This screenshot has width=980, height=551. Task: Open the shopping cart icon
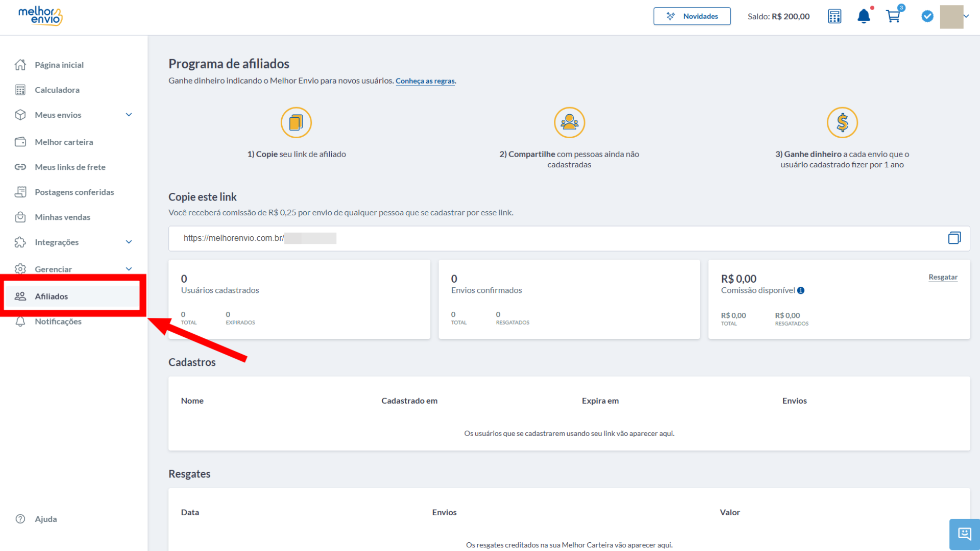pyautogui.click(x=893, y=16)
